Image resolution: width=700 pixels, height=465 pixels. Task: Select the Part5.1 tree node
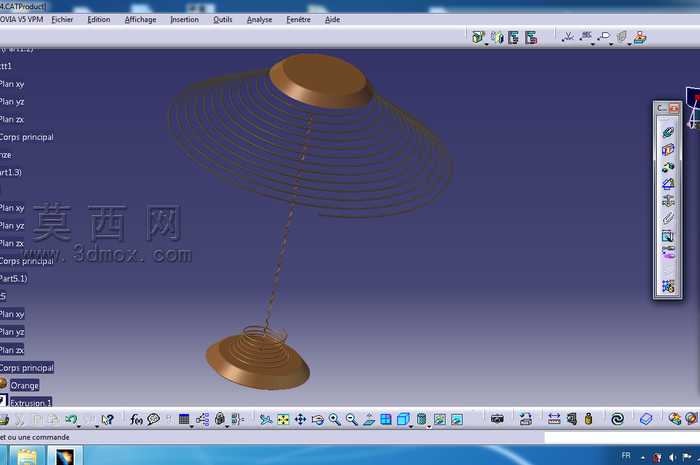point(13,278)
